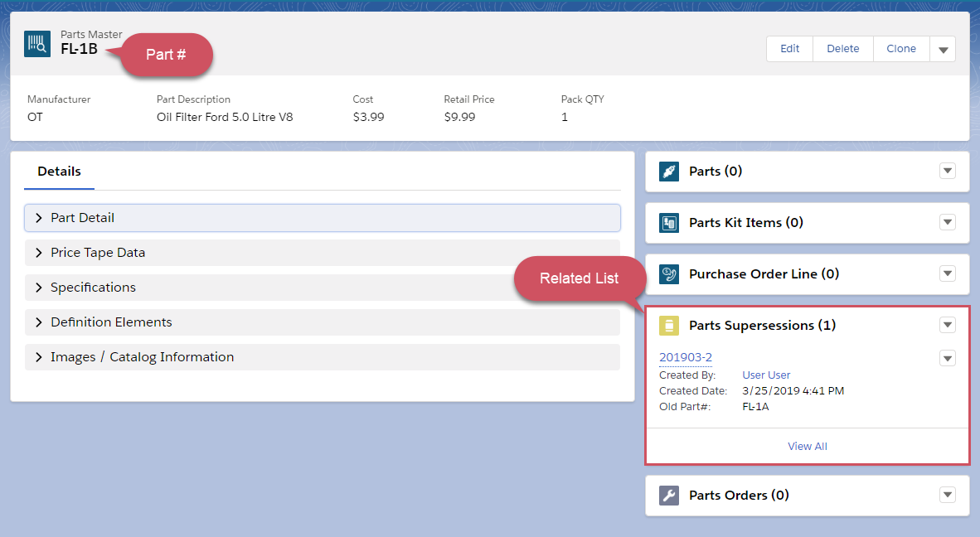Click the Parts Master barcode icon

pos(37,44)
